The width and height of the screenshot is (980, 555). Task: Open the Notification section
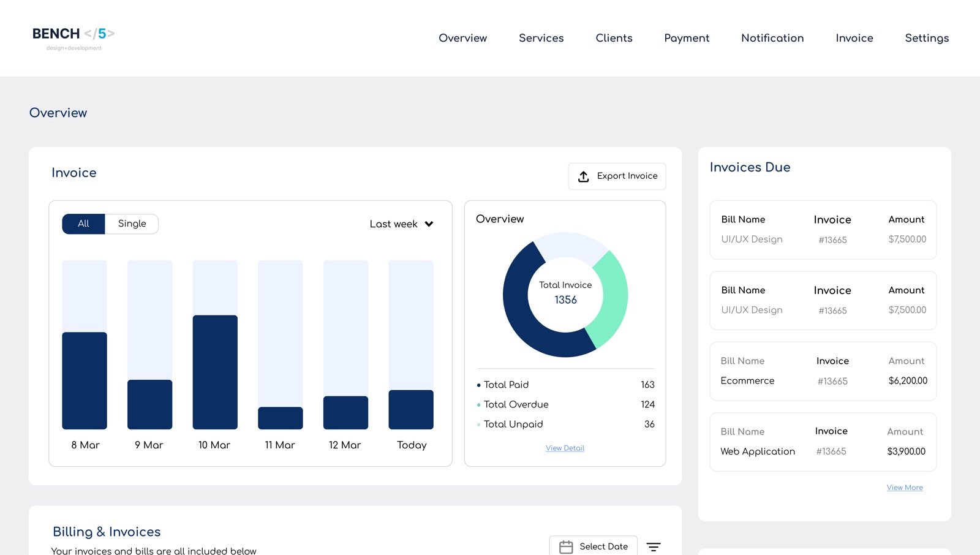coord(772,38)
